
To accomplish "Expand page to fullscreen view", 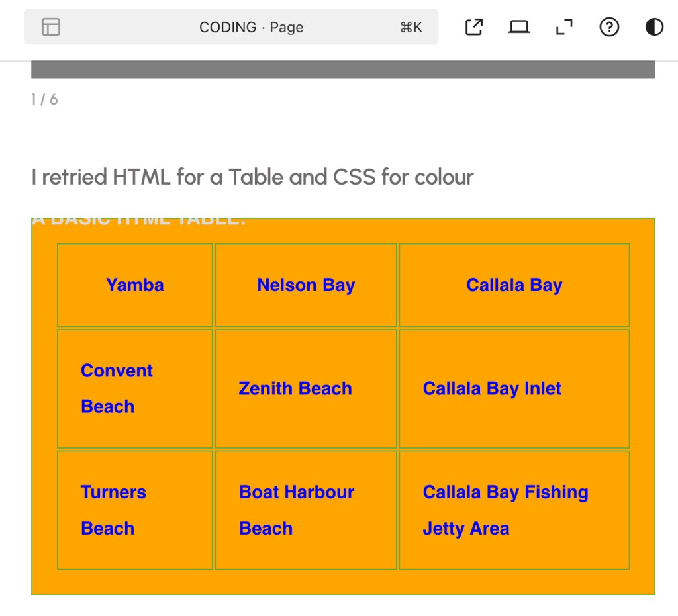I will [x=563, y=27].
